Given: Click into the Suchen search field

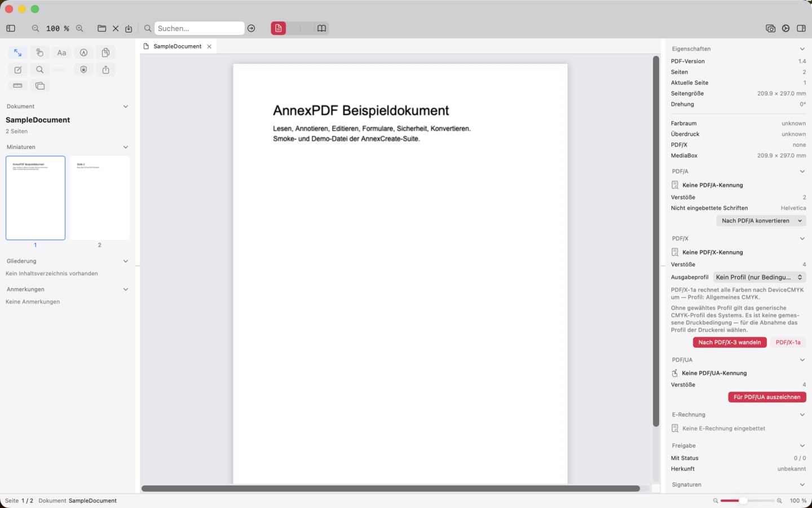Looking at the screenshot, I should coord(199,28).
